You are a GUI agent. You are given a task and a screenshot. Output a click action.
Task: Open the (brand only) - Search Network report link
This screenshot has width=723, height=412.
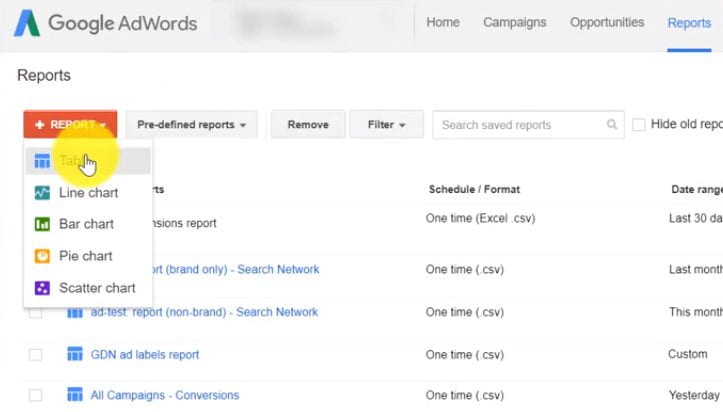(x=236, y=269)
